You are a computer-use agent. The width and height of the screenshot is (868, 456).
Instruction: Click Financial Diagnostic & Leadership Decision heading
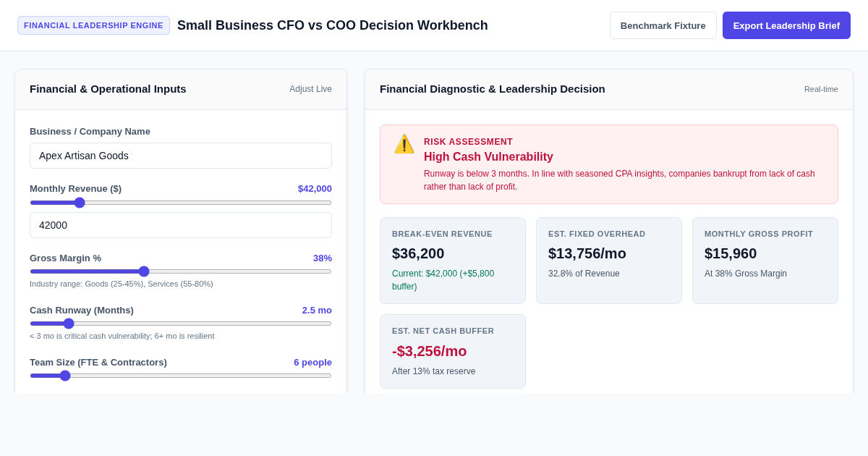493,89
